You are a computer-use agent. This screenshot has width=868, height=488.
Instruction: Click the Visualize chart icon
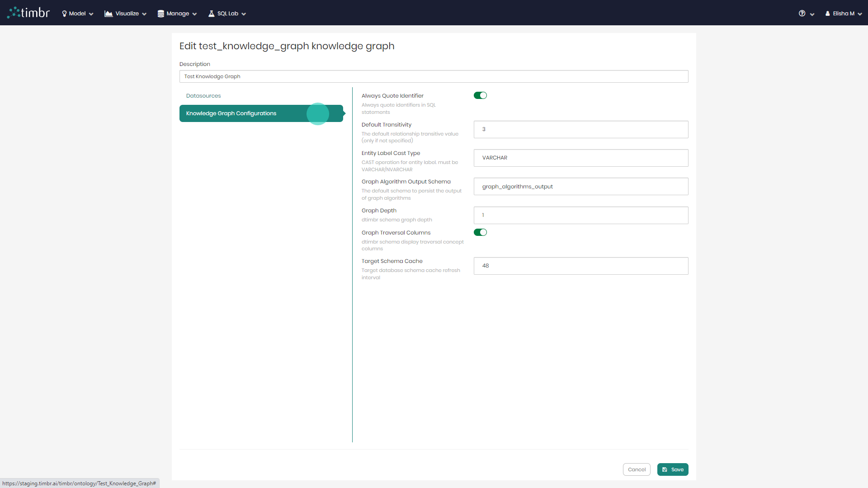(x=108, y=14)
